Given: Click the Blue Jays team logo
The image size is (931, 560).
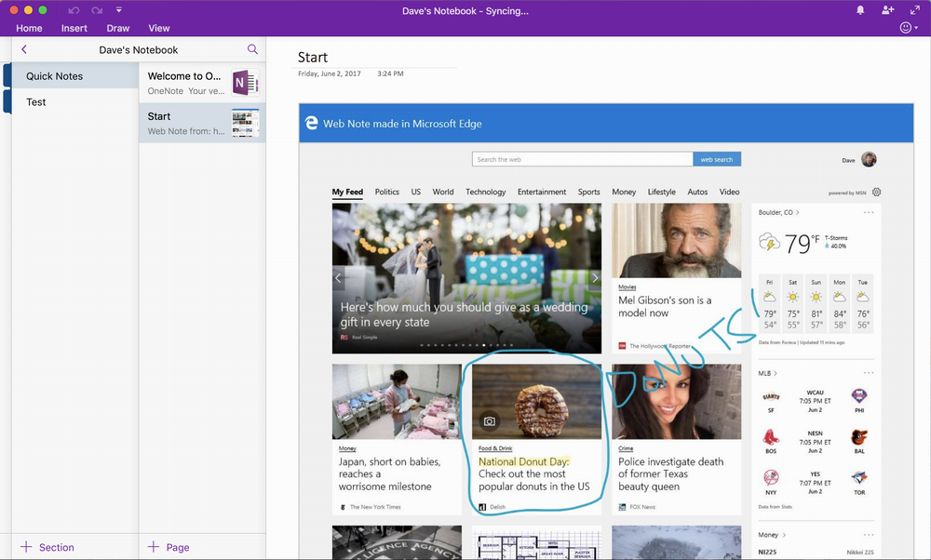Looking at the screenshot, I should click(x=859, y=478).
